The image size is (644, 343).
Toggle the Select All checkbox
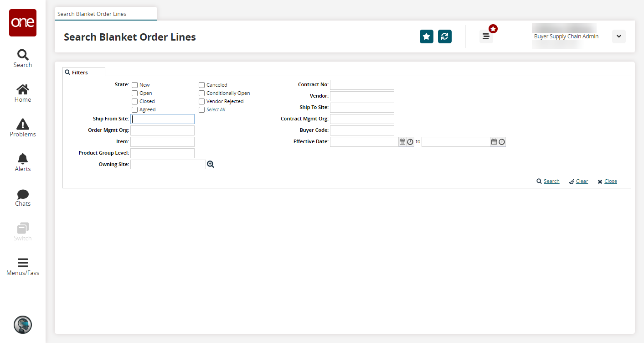pos(201,109)
